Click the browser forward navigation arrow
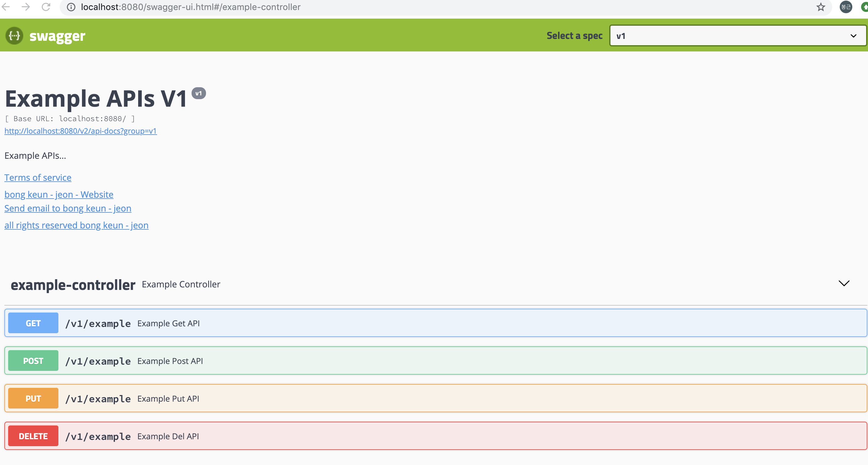Image resolution: width=868 pixels, height=465 pixels. pyautogui.click(x=26, y=7)
